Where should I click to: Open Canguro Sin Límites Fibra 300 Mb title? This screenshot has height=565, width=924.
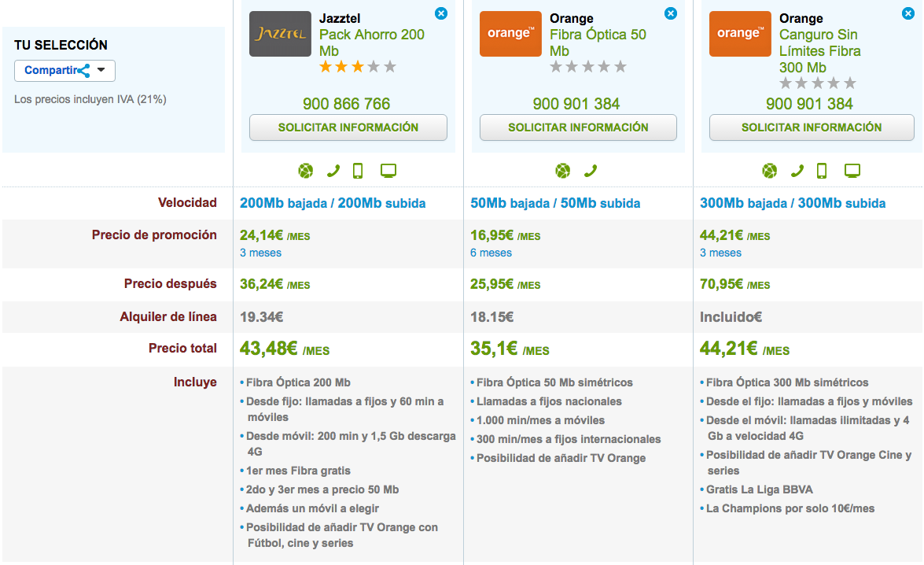(819, 50)
